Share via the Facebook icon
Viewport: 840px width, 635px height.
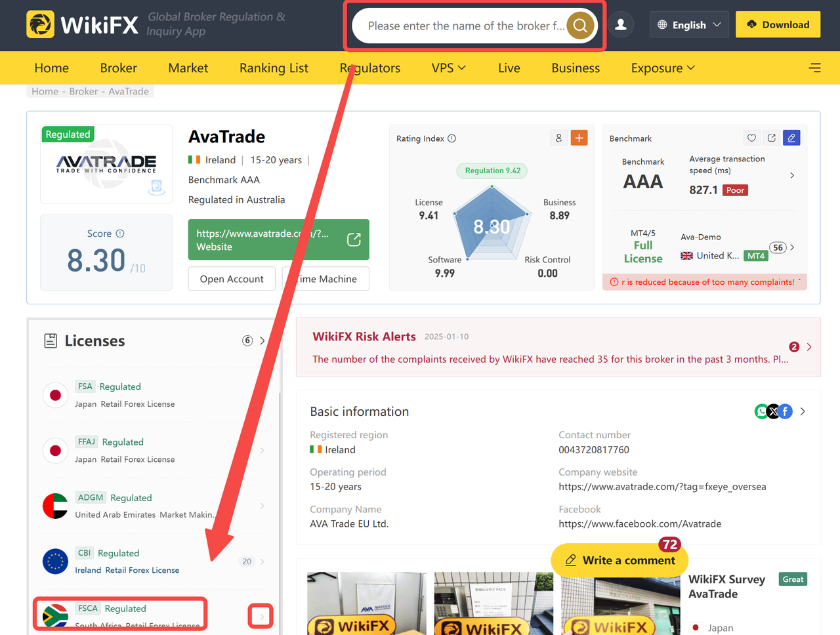click(x=786, y=411)
